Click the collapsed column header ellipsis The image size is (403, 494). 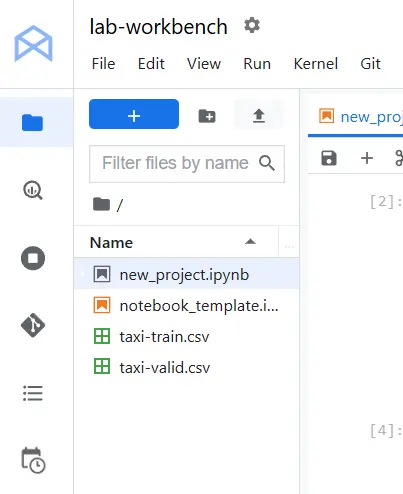coord(289,246)
